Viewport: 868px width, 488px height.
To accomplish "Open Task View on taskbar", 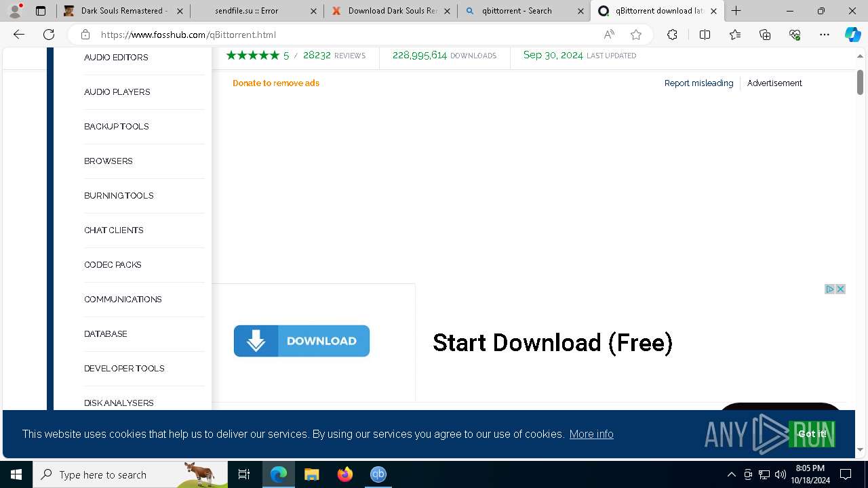I will click(x=244, y=474).
